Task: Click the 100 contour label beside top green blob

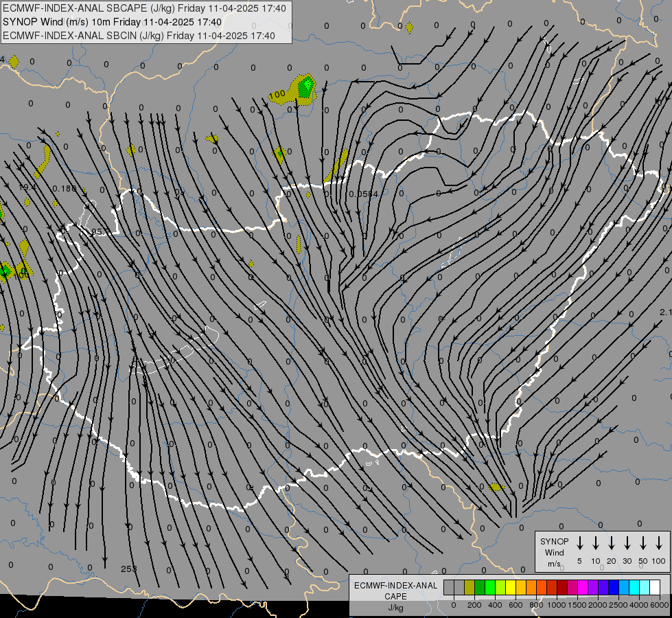Action: click(277, 94)
